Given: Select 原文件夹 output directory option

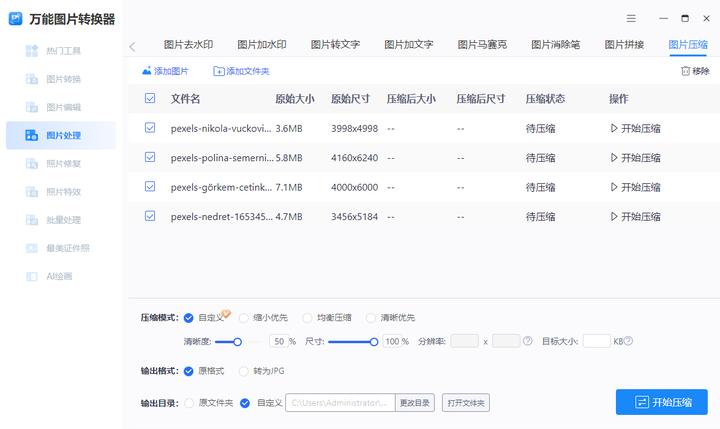Looking at the screenshot, I should 189,403.
